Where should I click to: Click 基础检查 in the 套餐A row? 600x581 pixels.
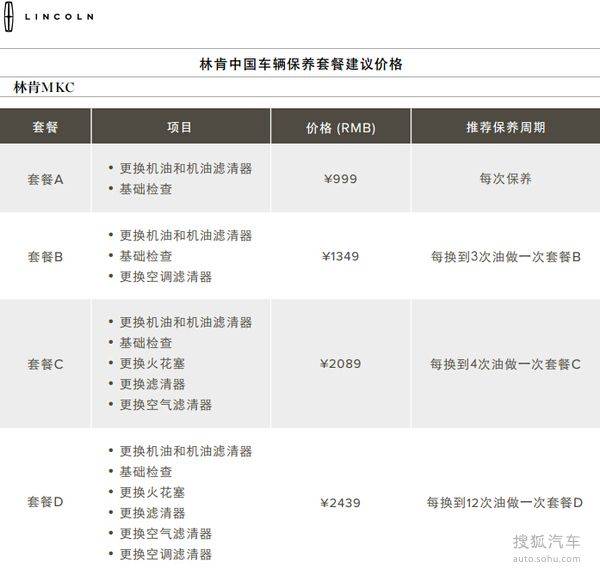(x=146, y=189)
